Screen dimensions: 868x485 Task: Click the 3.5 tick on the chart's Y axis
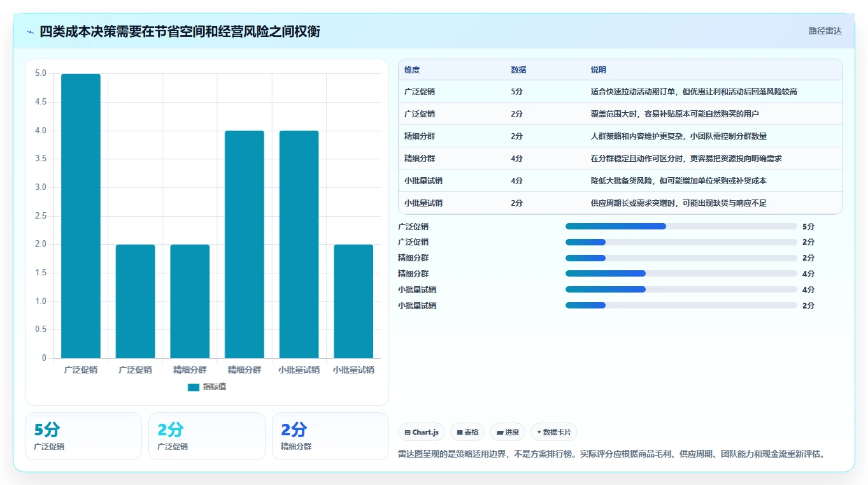click(x=40, y=159)
